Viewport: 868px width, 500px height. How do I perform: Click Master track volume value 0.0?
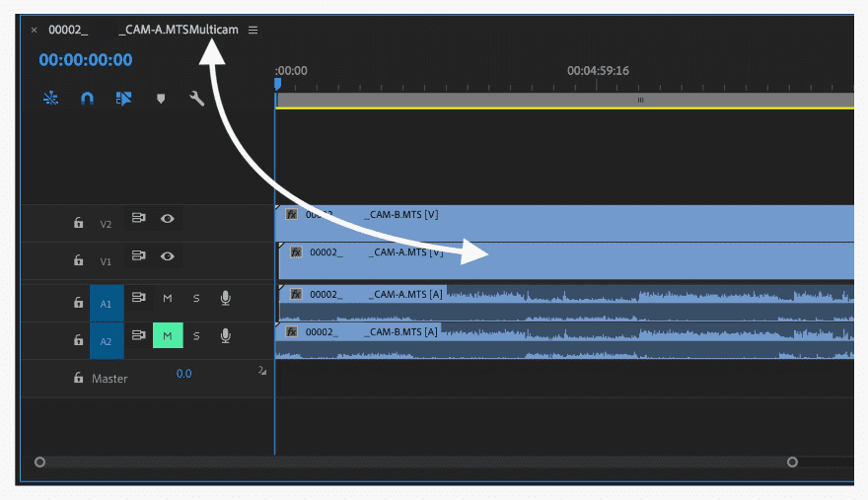pyautogui.click(x=183, y=374)
